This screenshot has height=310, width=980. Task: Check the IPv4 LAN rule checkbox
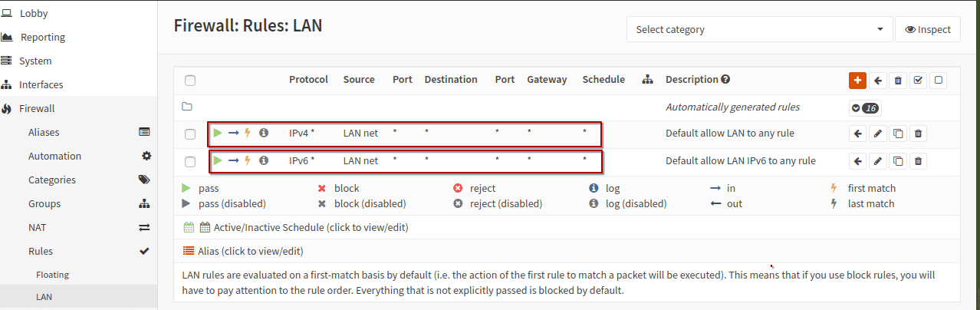tap(190, 134)
